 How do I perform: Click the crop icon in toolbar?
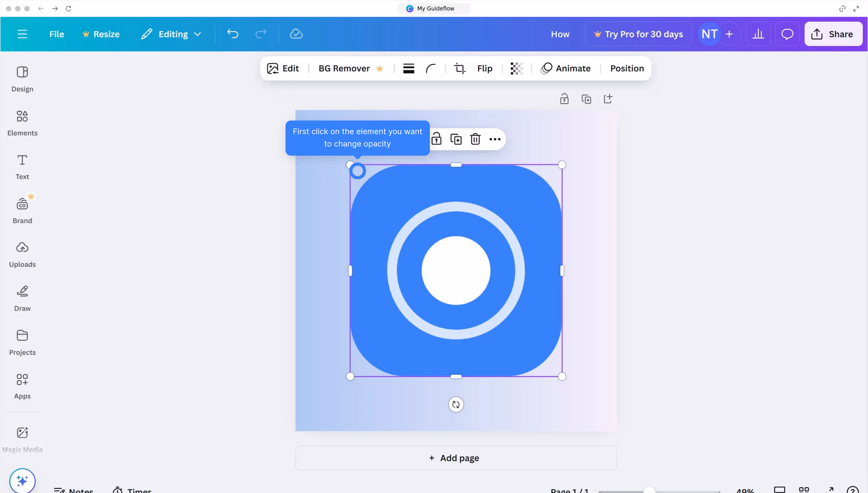[459, 68]
